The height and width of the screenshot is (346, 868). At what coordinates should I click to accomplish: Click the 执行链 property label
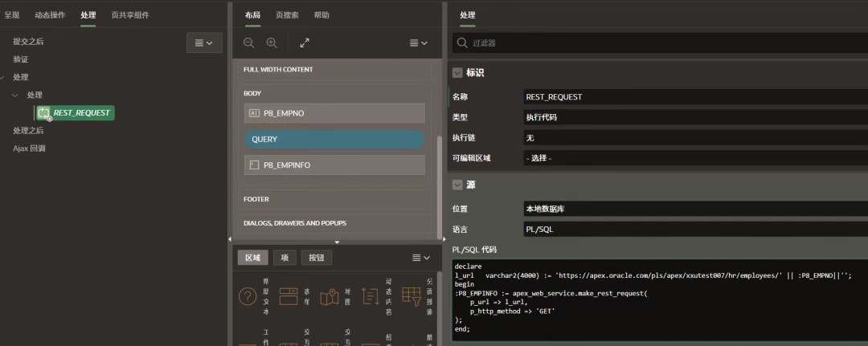[x=464, y=137]
